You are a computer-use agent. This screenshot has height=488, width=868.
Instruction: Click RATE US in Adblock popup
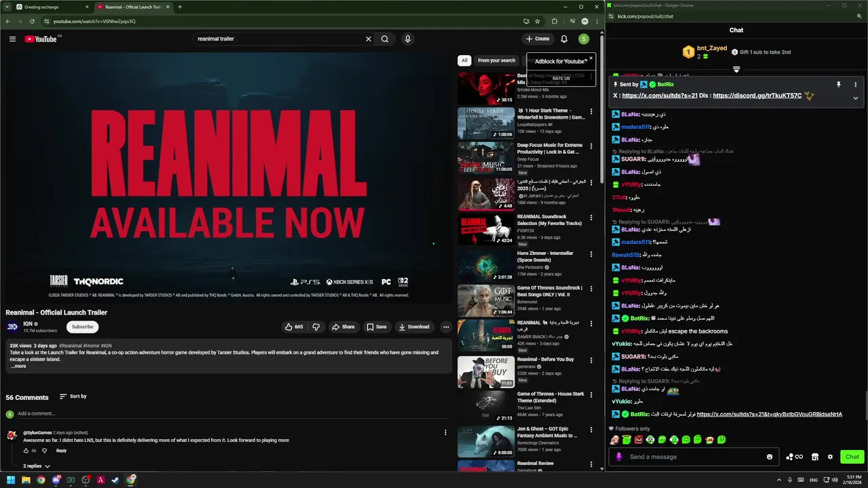pyautogui.click(x=561, y=79)
